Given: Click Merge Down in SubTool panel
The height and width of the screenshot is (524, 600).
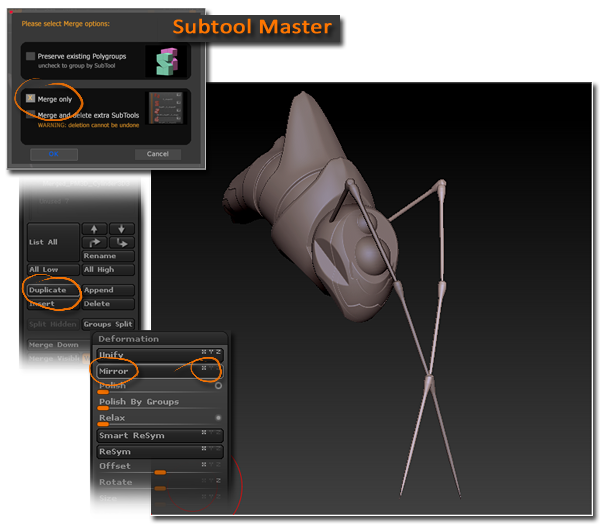Looking at the screenshot, I should pos(58,345).
